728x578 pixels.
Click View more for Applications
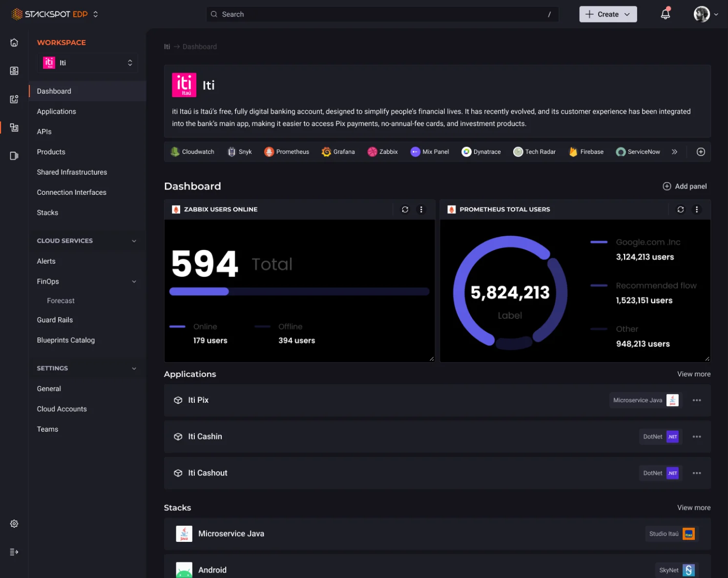click(x=694, y=374)
